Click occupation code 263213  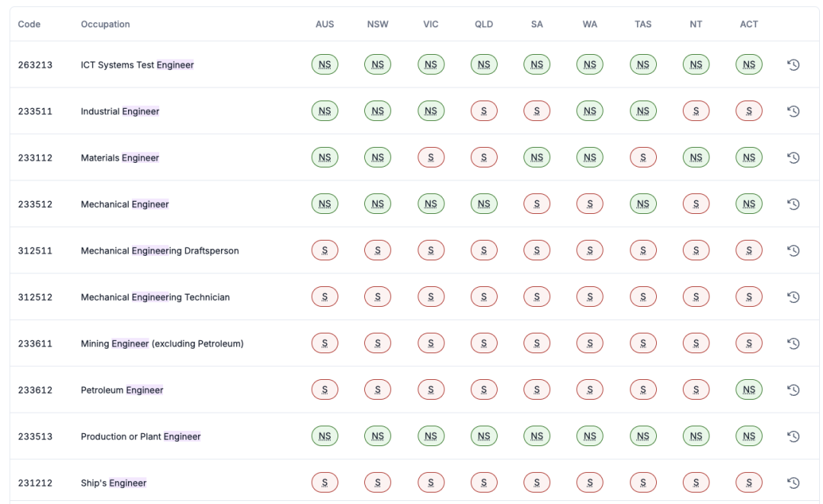coord(35,65)
